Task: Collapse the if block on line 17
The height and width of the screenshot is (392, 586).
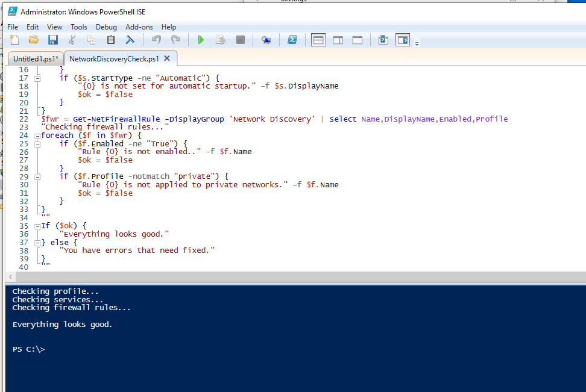Action: [x=37, y=78]
